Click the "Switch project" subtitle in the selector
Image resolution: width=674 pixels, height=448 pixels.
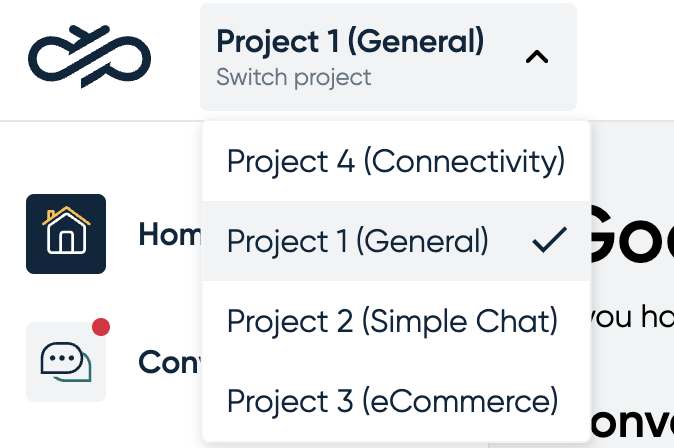(x=294, y=77)
